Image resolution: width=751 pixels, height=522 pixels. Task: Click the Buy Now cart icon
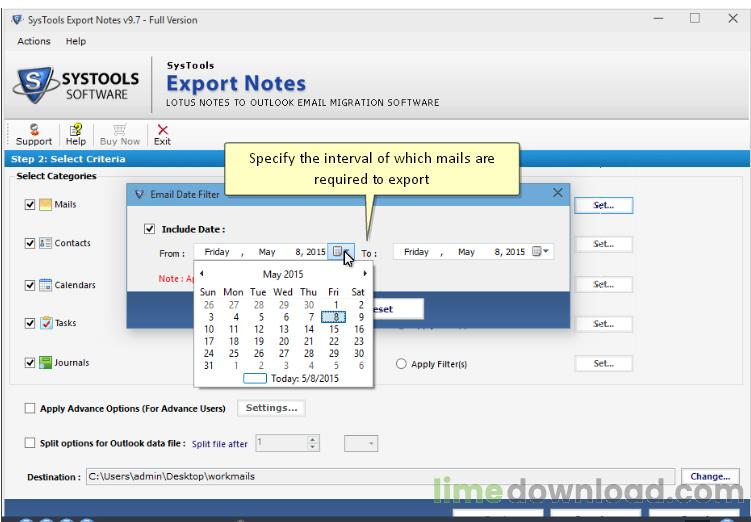point(120,129)
